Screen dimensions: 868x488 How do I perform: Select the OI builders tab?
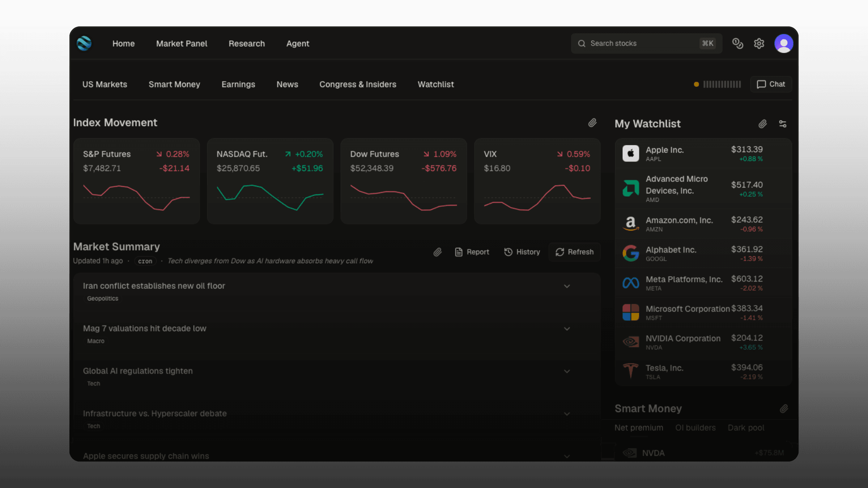pyautogui.click(x=695, y=428)
